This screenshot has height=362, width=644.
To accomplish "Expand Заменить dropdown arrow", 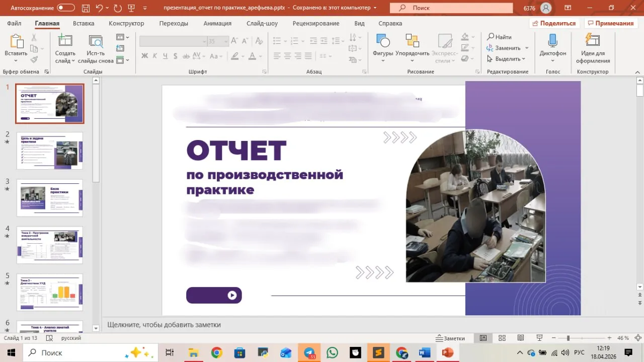I will click(x=527, y=48).
